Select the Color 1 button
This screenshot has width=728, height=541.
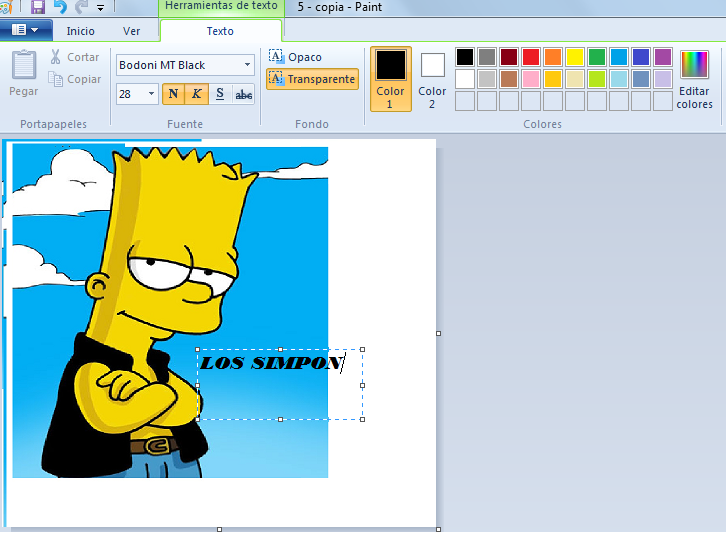coord(391,78)
